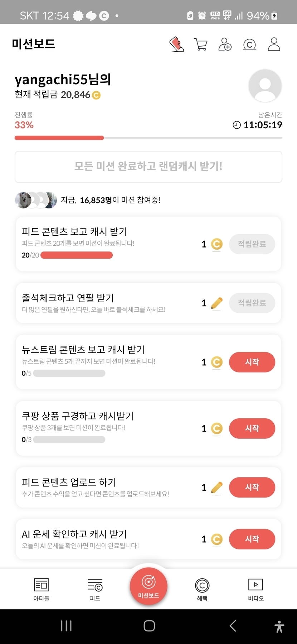The height and width of the screenshot is (644, 297).
Task: Tap the invite friend icon
Action: 225,44
